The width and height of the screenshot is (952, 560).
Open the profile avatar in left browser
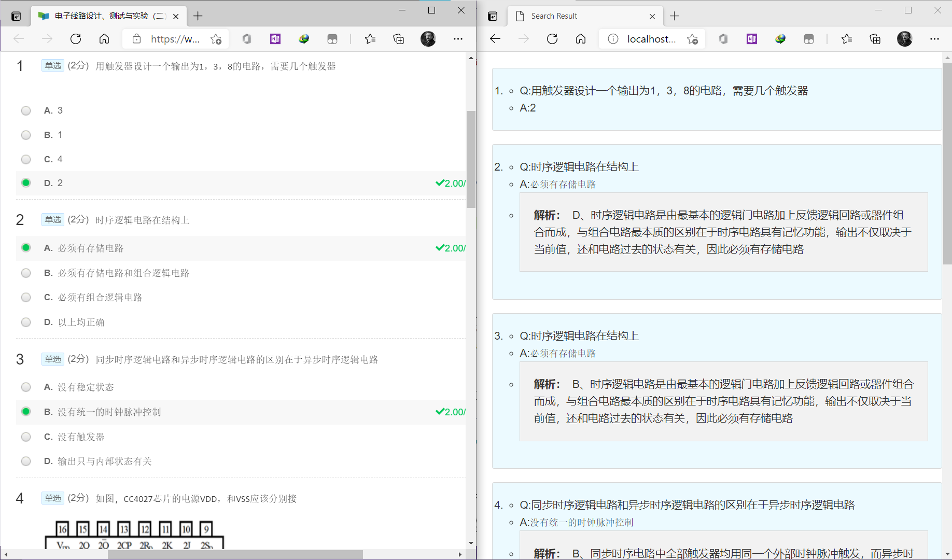[428, 39]
